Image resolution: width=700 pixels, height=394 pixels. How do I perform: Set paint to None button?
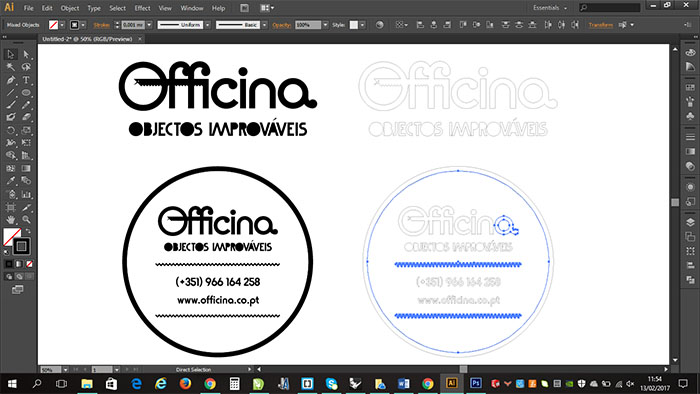[x=29, y=264]
